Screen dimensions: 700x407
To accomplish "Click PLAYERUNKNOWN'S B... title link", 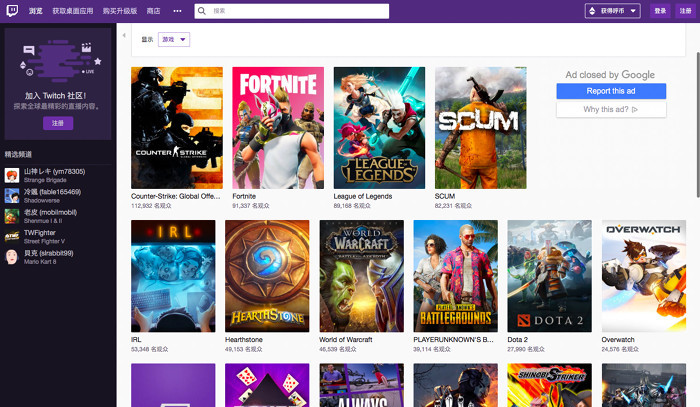I will (453, 340).
